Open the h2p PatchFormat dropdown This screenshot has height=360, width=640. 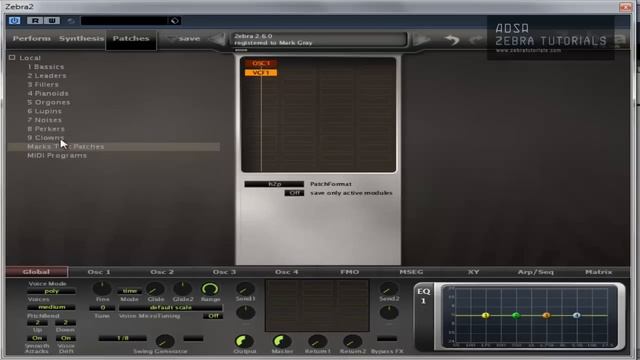[x=274, y=184]
